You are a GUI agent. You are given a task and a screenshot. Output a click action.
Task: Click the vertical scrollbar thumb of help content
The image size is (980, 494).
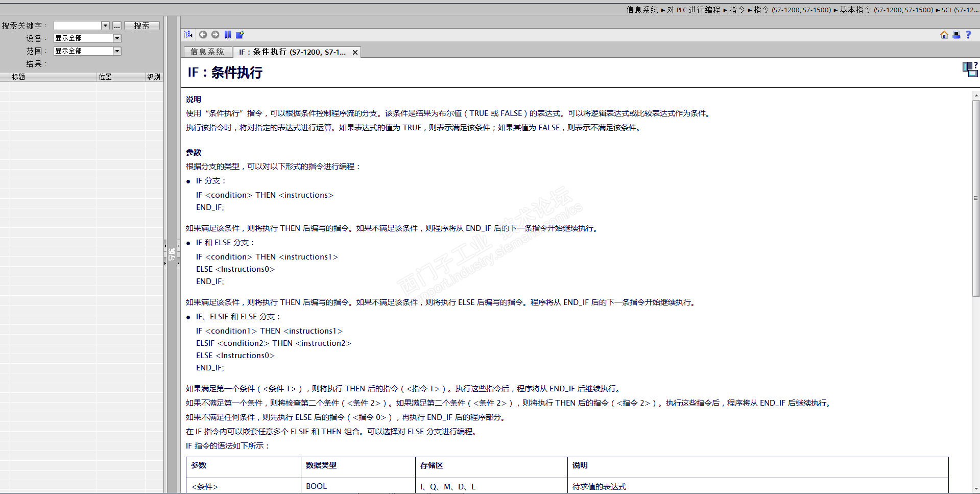pos(976,198)
